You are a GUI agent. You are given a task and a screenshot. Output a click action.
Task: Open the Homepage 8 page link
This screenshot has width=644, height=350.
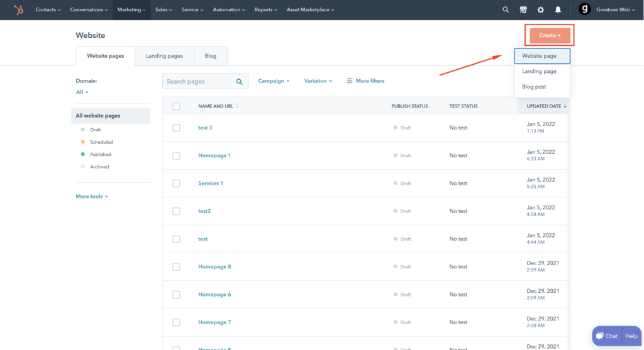[x=214, y=266]
